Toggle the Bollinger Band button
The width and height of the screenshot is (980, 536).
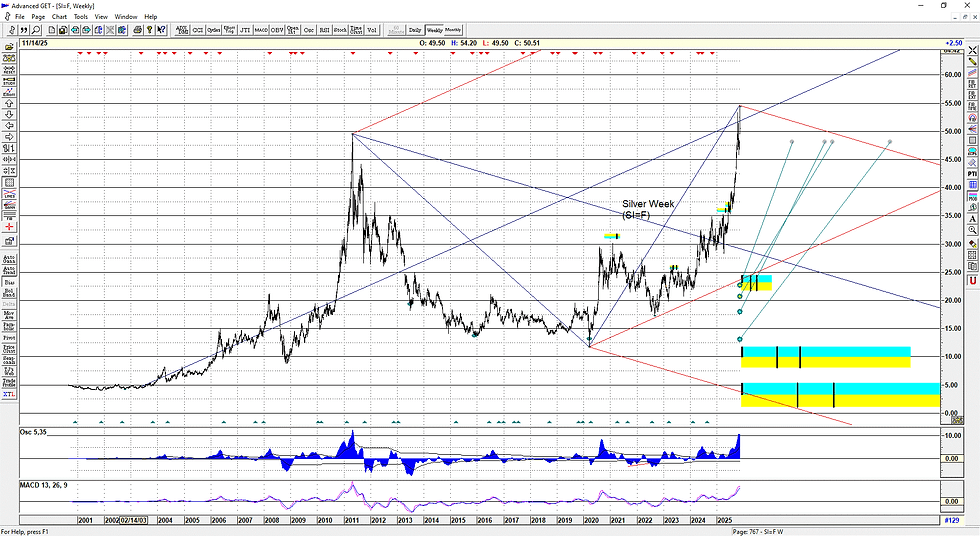coord(9,292)
